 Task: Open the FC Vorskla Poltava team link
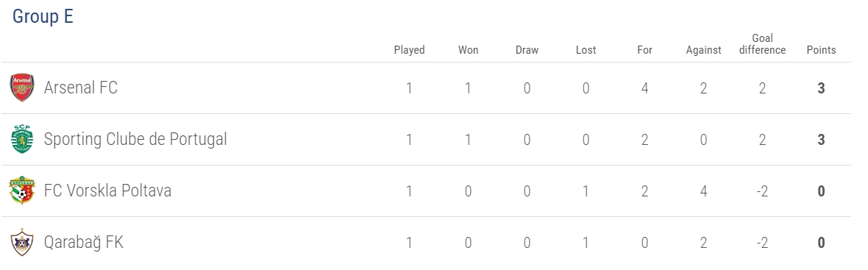pos(107,191)
